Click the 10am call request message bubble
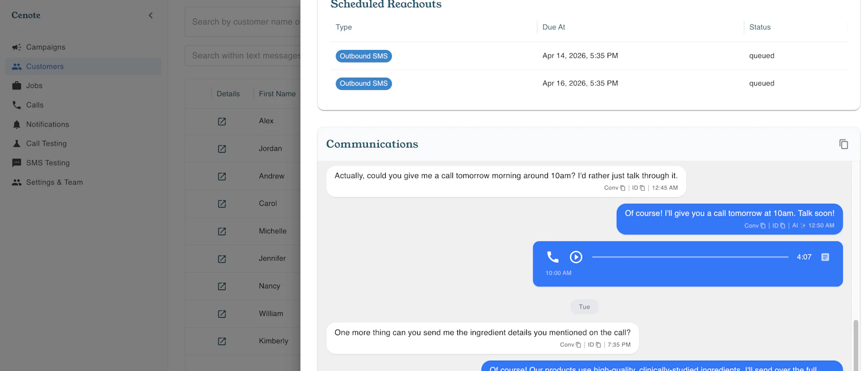Viewport: 868px width, 371px height. coord(506,181)
